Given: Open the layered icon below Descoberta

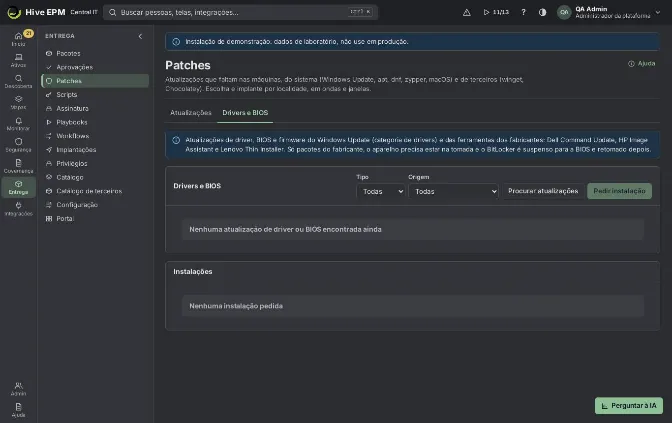Looking at the screenshot, I should (18, 102).
